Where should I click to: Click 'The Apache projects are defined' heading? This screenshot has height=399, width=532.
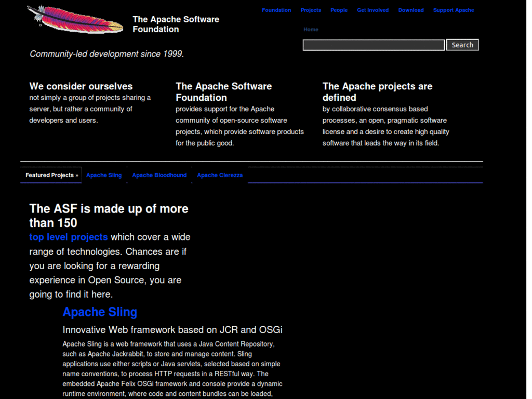377,92
